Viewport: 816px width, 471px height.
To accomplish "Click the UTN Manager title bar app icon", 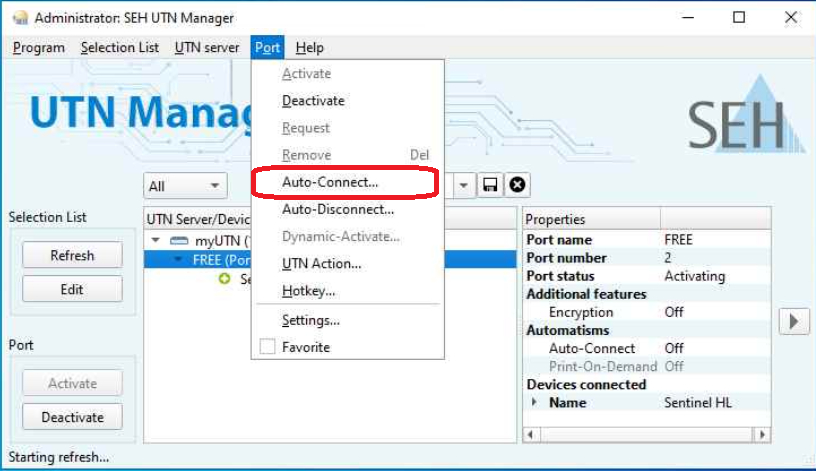I will click(x=20, y=18).
